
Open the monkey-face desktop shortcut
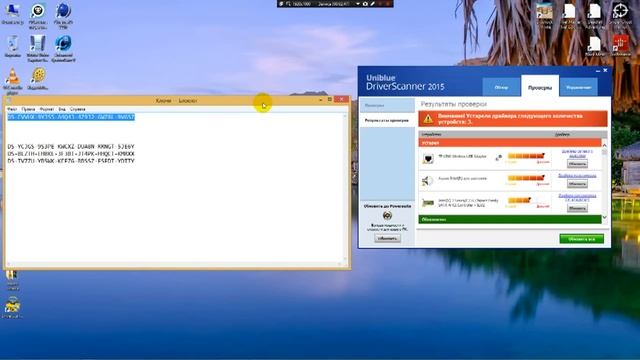(x=38, y=11)
